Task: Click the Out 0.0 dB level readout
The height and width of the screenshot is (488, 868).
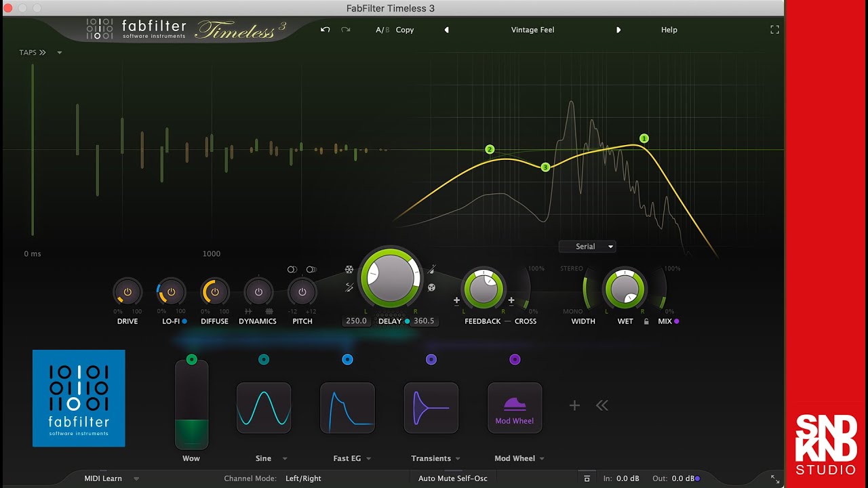Action: click(682, 479)
